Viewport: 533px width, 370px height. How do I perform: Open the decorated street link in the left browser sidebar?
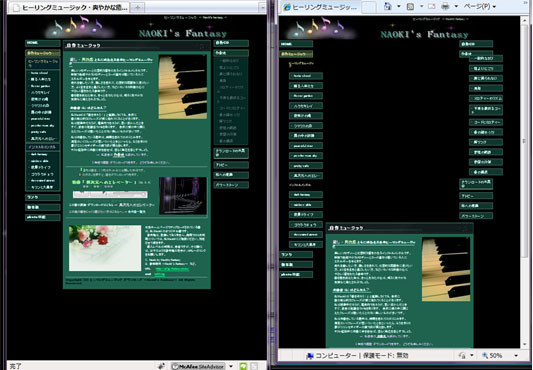(42, 181)
